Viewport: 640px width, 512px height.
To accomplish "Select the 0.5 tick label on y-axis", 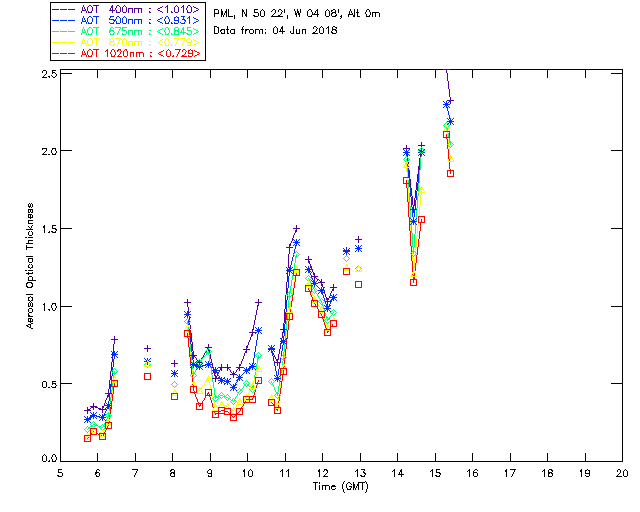I will click(46, 384).
